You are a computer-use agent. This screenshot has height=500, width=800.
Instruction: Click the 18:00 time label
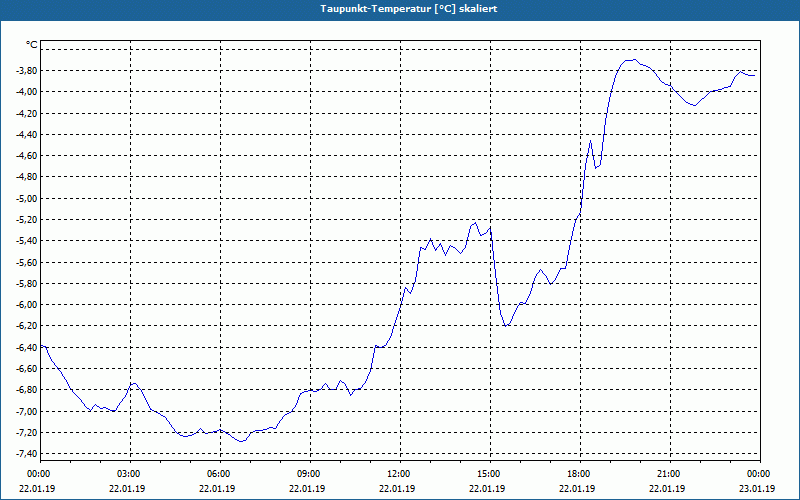580,474
